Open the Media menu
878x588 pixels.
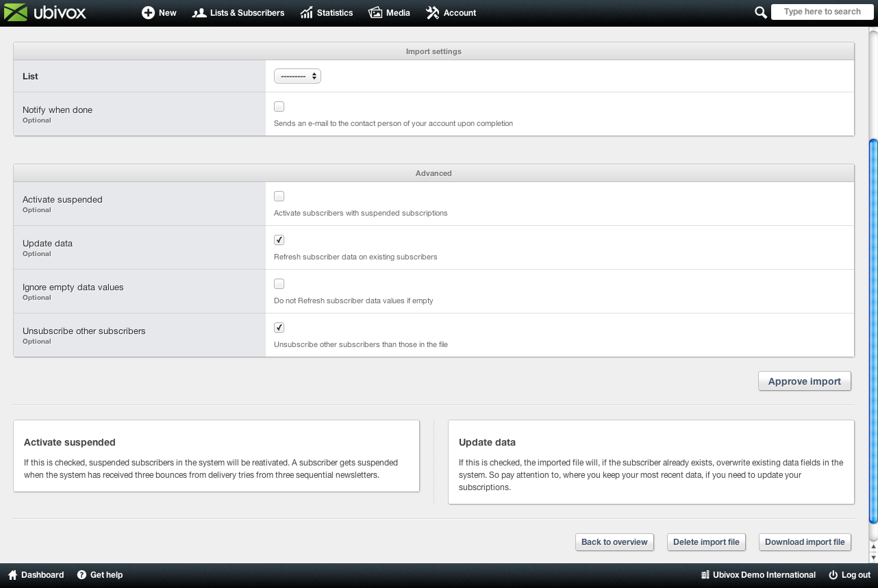click(389, 13)
